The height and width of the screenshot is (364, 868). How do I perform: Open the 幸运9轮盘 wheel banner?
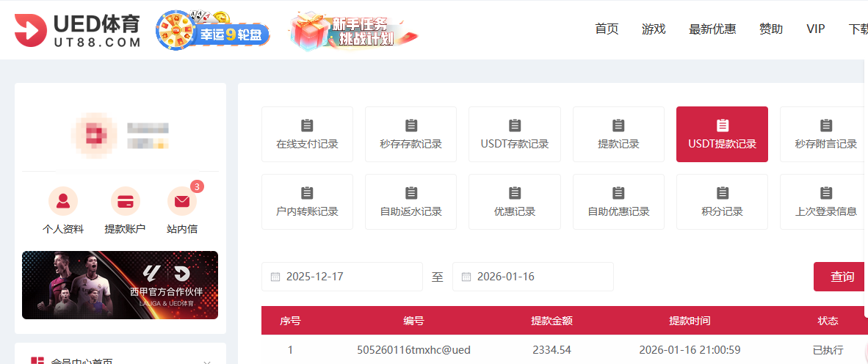pos(213,32)
